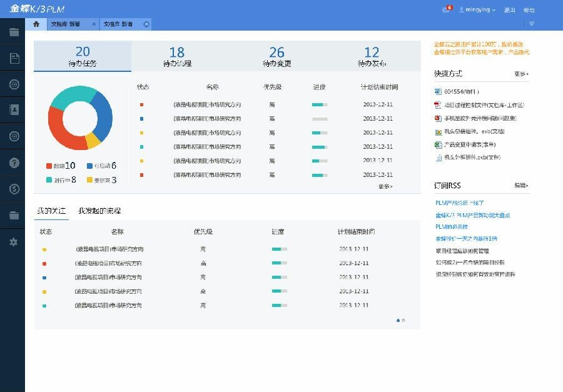Open the document library folder icon at sidebar top
Viewport: 563px width, 392px height.
pyautogui.click(x=14, y=31)
